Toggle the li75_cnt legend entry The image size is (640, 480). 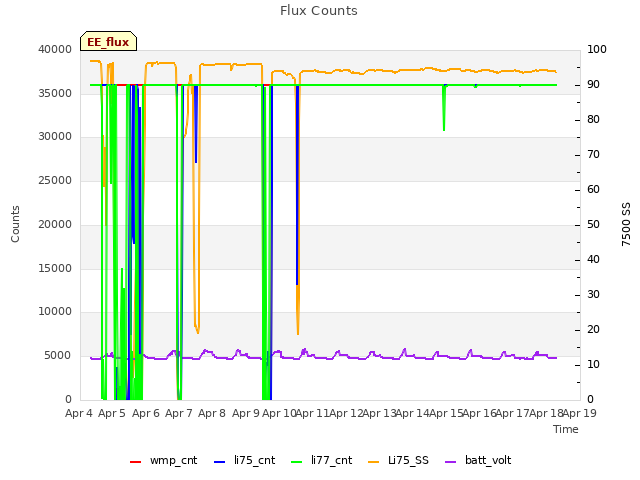coord(244,460)
